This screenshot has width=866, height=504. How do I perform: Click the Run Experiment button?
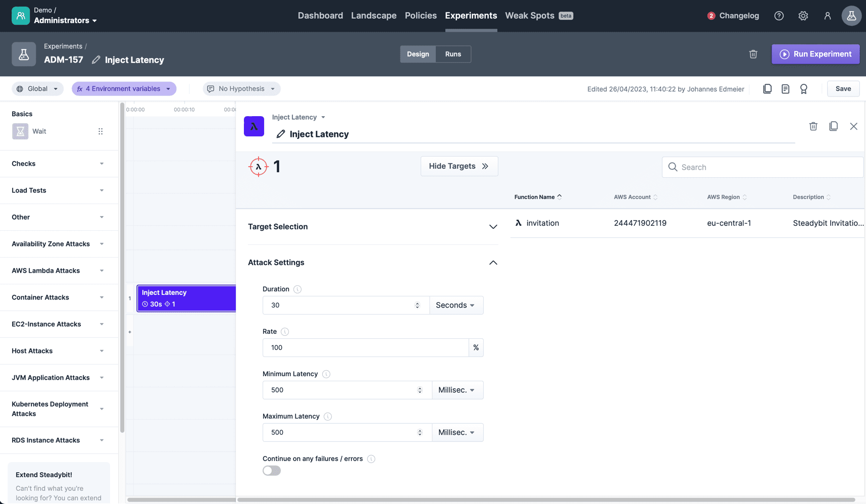click(x=815, y=54)
